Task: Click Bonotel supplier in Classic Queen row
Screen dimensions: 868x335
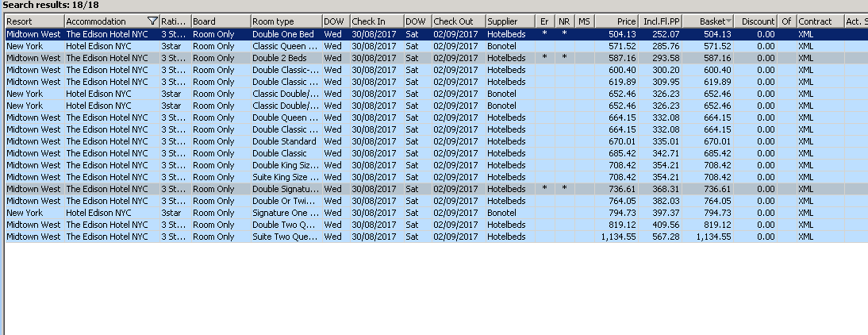Action: click(510, 46)
